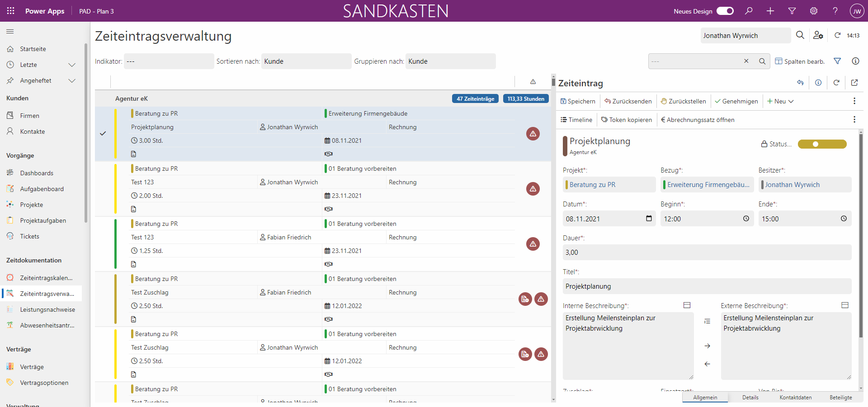Viewport: 868px width, 407px height.
Task: Click Spalten bearb. button
Action: (x=800, y=61)
